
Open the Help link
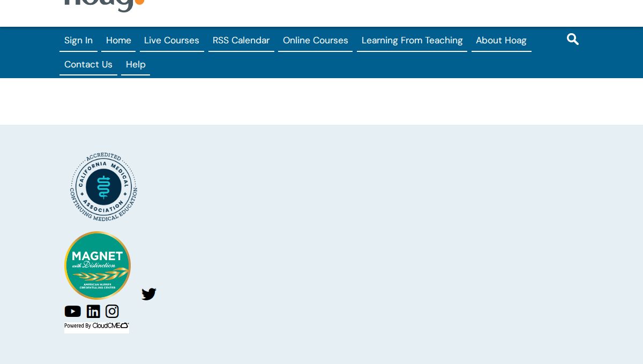point(136,64)
